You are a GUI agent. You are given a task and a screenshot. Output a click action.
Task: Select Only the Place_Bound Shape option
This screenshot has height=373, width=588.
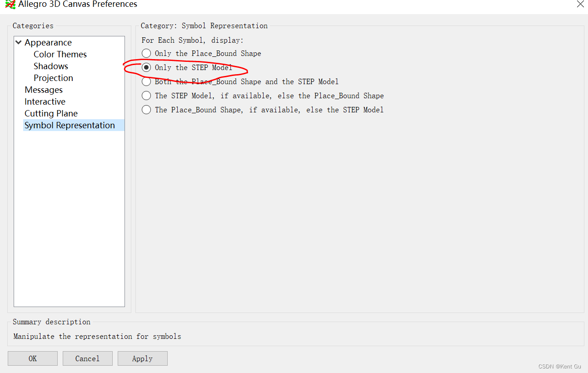pyautogui.click(x=146, y=53)
